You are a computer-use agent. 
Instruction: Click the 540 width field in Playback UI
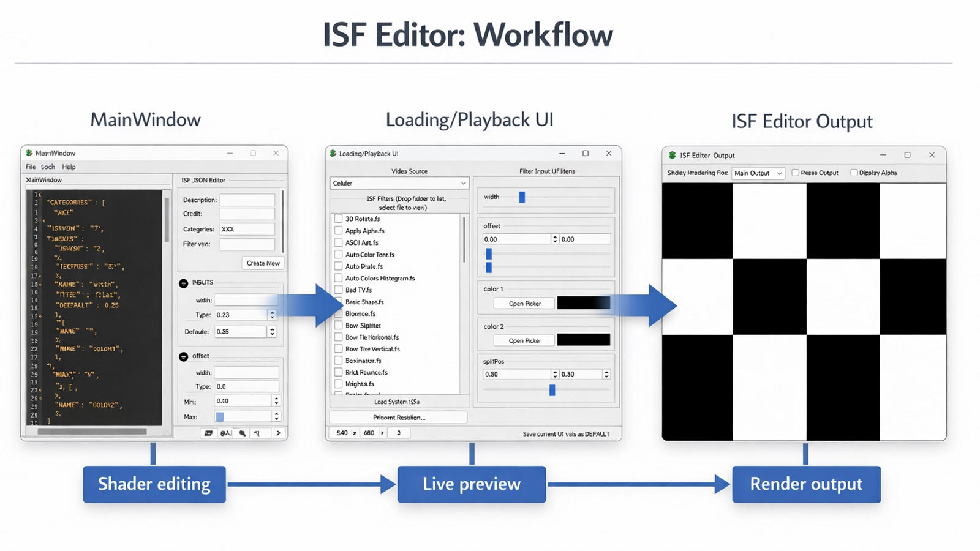click(x=342, y=433)
